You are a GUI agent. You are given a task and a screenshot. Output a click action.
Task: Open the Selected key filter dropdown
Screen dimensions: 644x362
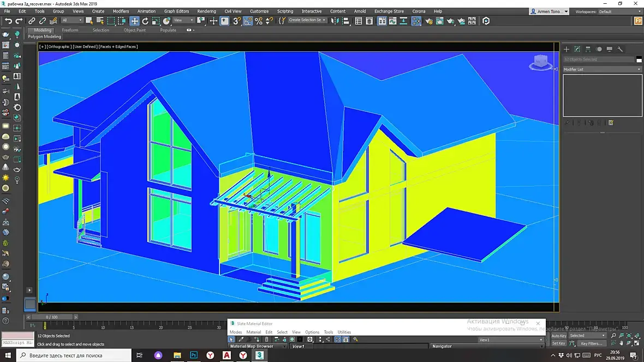point(587,335)
